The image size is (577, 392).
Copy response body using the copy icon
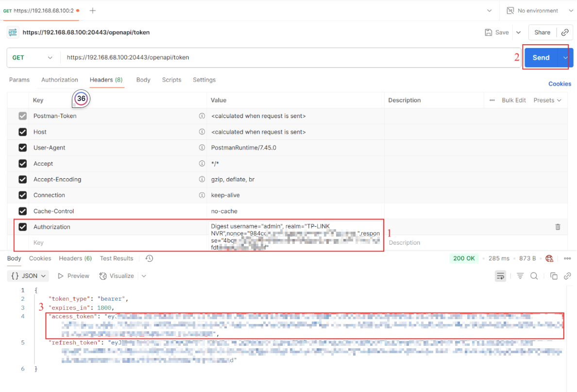click(x=554, y=276)
